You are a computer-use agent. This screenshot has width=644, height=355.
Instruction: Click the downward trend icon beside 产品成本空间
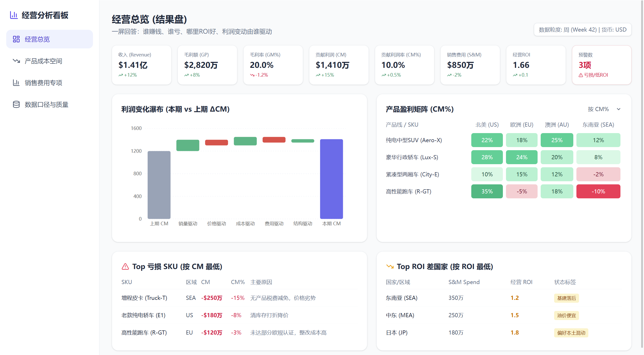click(x=16, y=61)
